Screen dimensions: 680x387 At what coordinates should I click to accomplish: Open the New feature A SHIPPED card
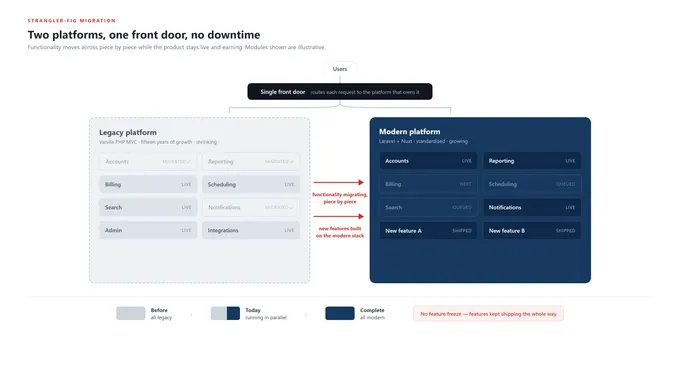click(428, 231)
